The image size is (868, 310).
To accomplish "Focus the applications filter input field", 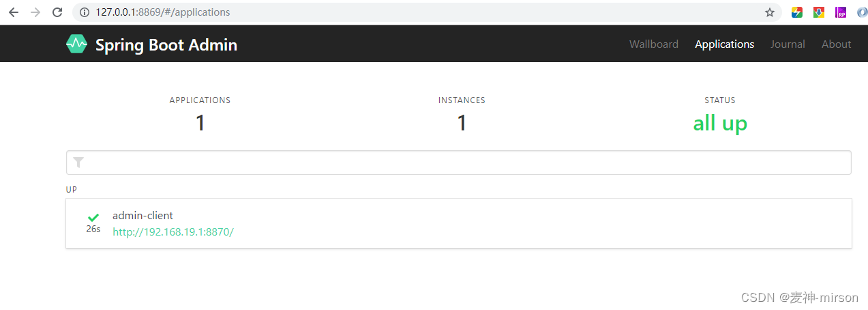I will [459, 163].
